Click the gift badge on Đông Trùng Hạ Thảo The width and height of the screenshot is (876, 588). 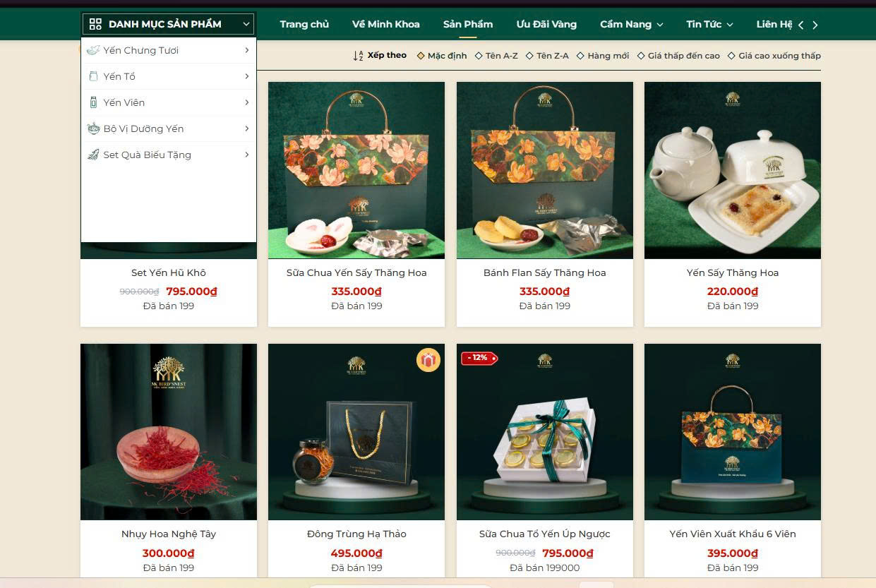428,360
